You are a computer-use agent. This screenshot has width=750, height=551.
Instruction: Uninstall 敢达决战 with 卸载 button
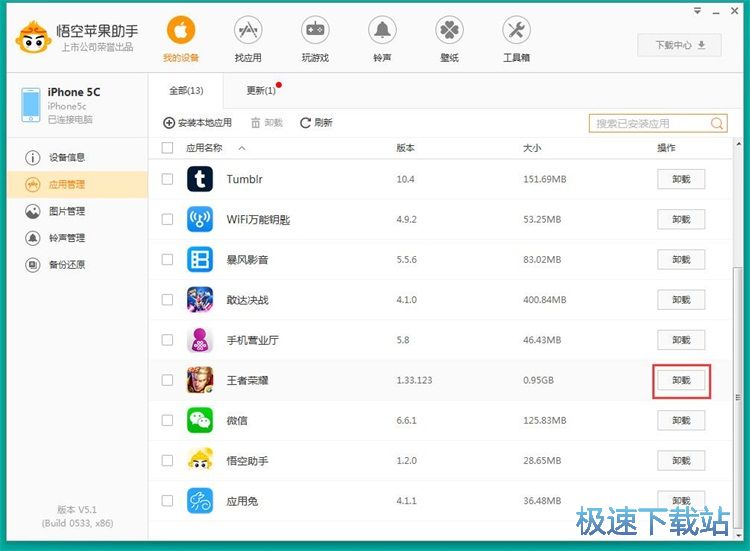[x=681, y=300]
